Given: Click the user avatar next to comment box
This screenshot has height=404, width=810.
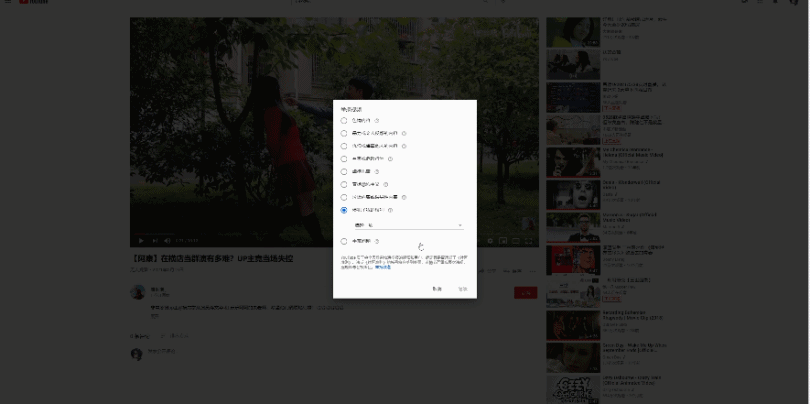Looking at the screenshot, I should pos(136,354).
